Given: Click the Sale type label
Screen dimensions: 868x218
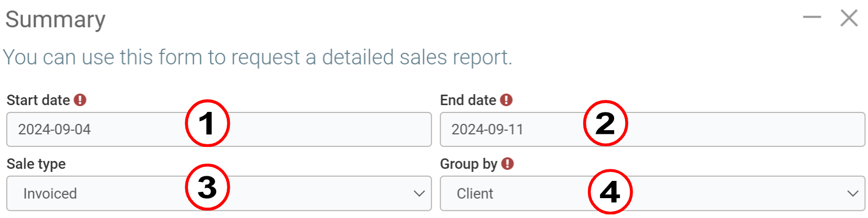Looking at the screenshot, I should [x=36, y=164].
